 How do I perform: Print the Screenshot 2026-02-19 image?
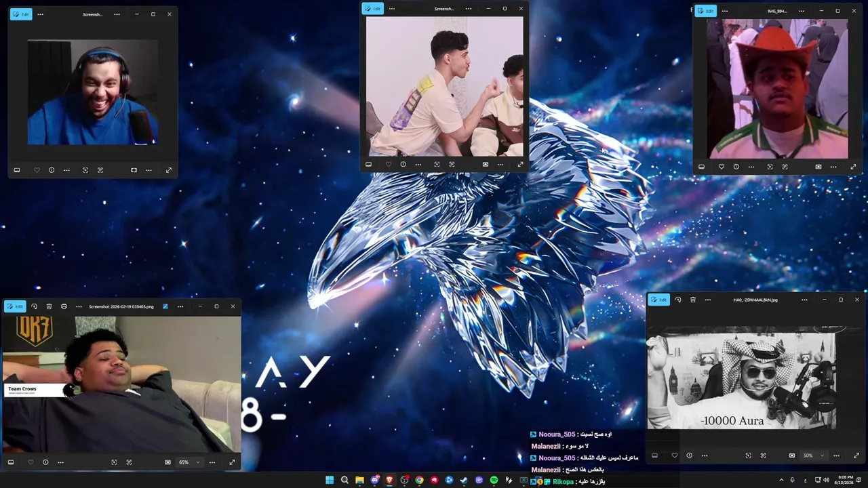point(64,306)
